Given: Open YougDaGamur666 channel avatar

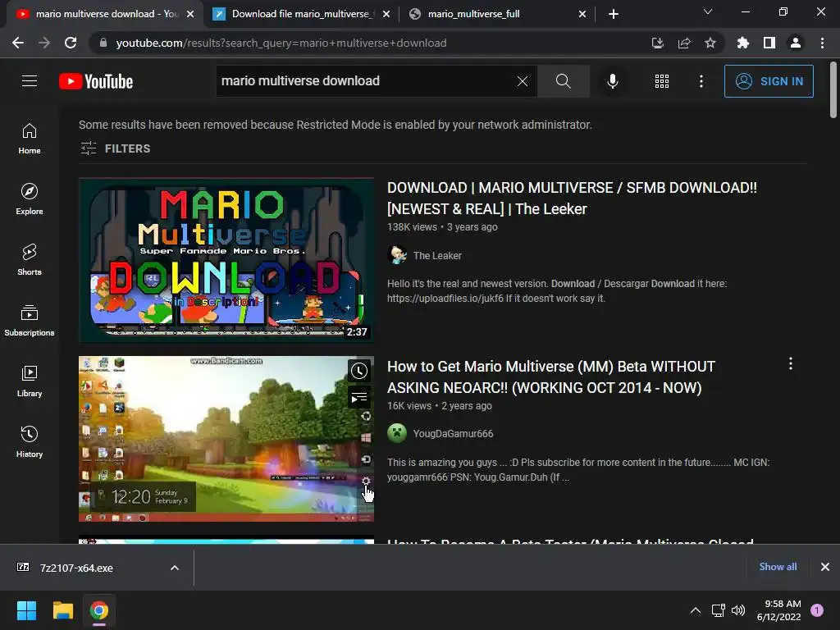Looking at the screenshot, I should (x=397, y=433).
